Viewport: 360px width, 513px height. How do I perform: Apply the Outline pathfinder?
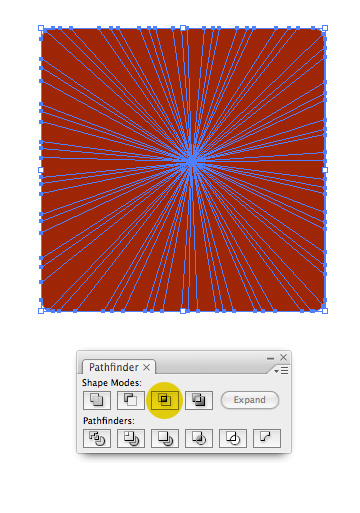click(233, 438)
